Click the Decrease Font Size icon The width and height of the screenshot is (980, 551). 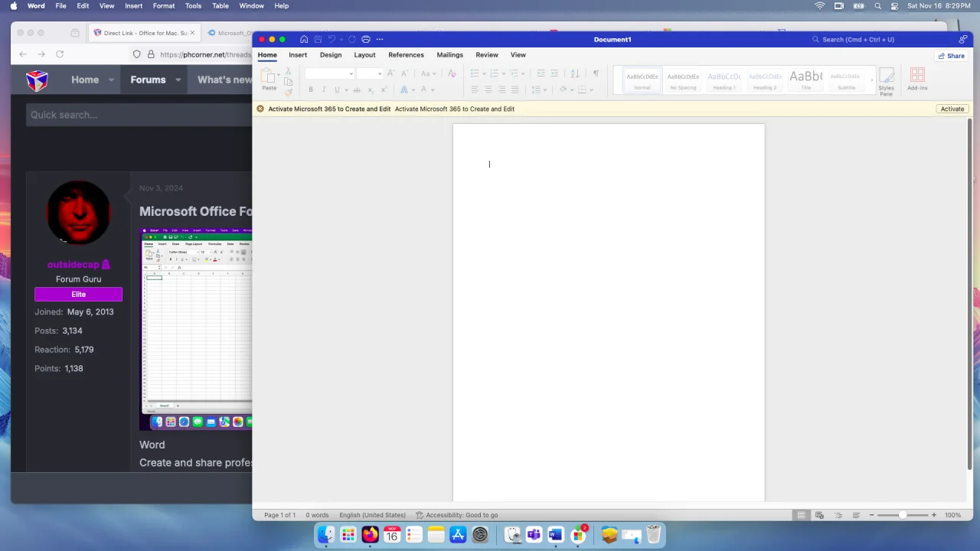point(405,73)
